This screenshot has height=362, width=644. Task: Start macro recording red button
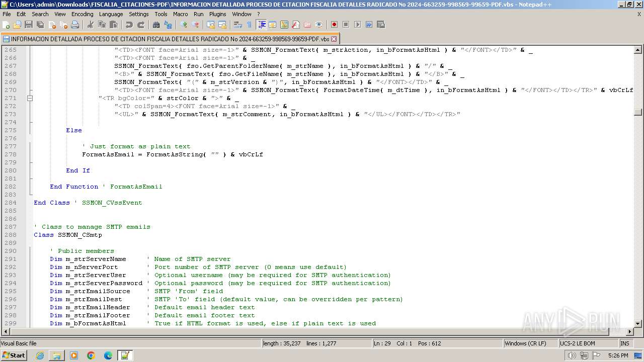[x=334, y=25]
